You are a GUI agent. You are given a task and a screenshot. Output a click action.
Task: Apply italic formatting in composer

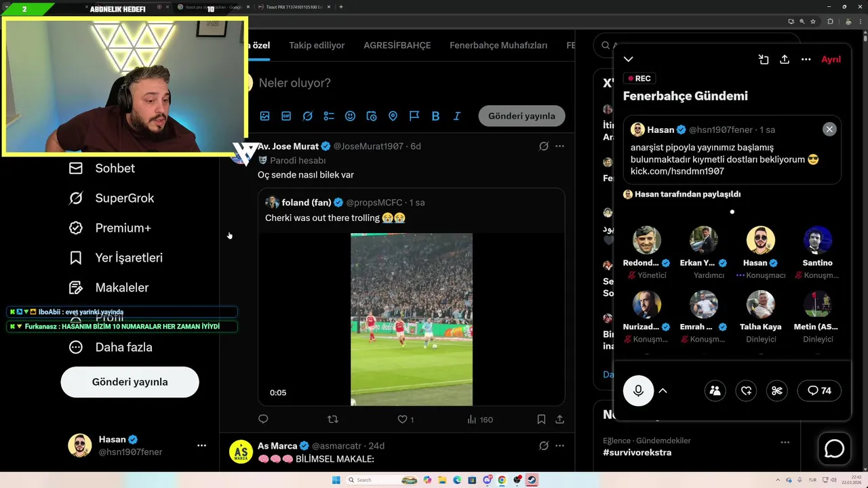[457, 116]
